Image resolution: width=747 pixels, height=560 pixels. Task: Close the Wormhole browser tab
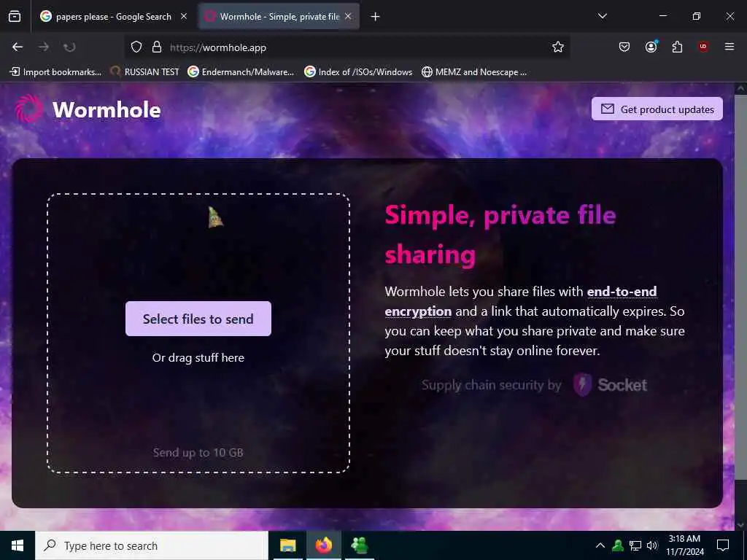click(x=348, y=16)
